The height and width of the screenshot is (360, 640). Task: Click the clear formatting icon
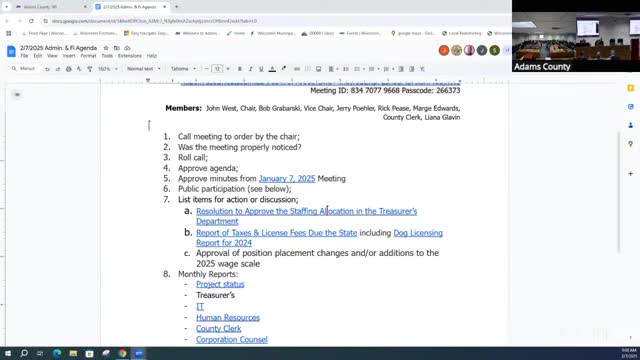coord(422,69)
